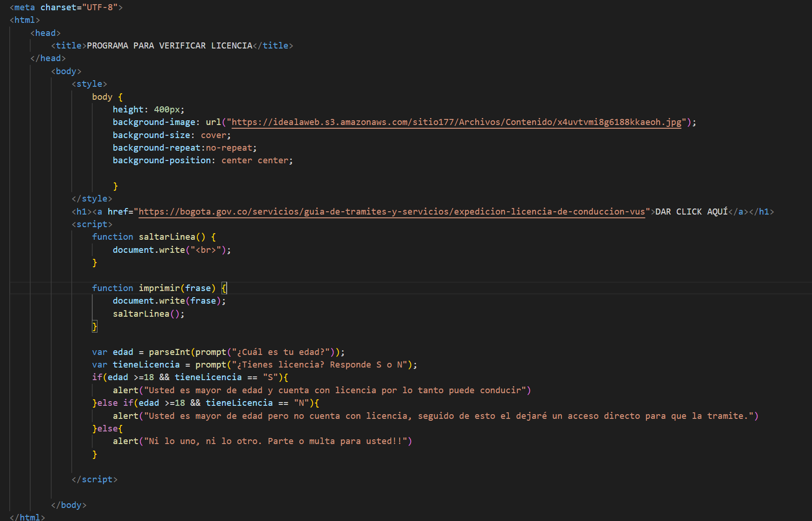The height and width of the screenshot is (521, 812).
Task: Click the closing </script> tag
Action: coord(95,479)
